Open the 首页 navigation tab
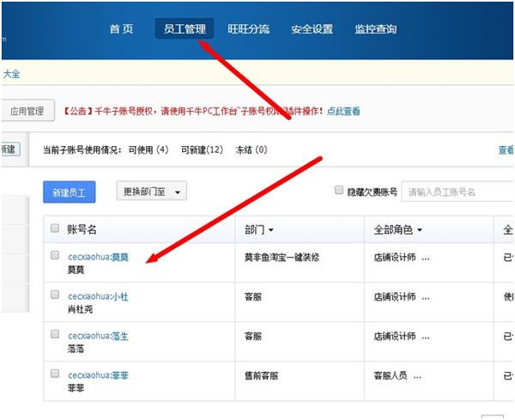Viewport: 515px width, 420px height. pos(121,29)
